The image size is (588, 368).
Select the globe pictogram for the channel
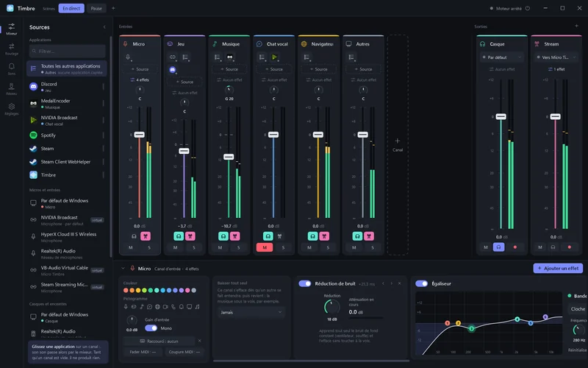157,307
